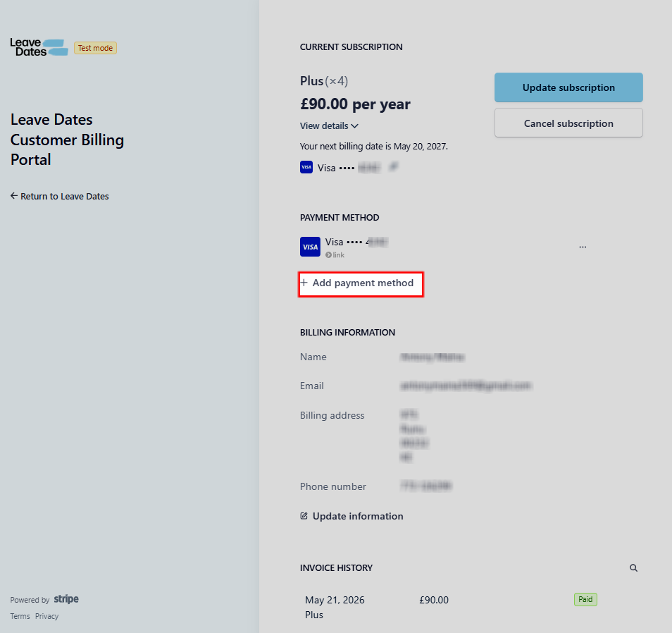Open the Privacy link
The height and width of the screenshot is (633, 672).
[46, 616]
